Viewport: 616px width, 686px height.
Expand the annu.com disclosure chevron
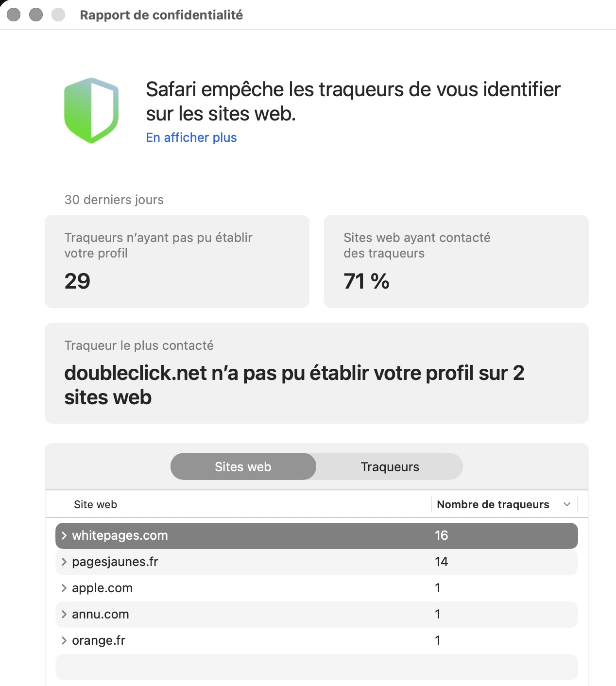64,614
